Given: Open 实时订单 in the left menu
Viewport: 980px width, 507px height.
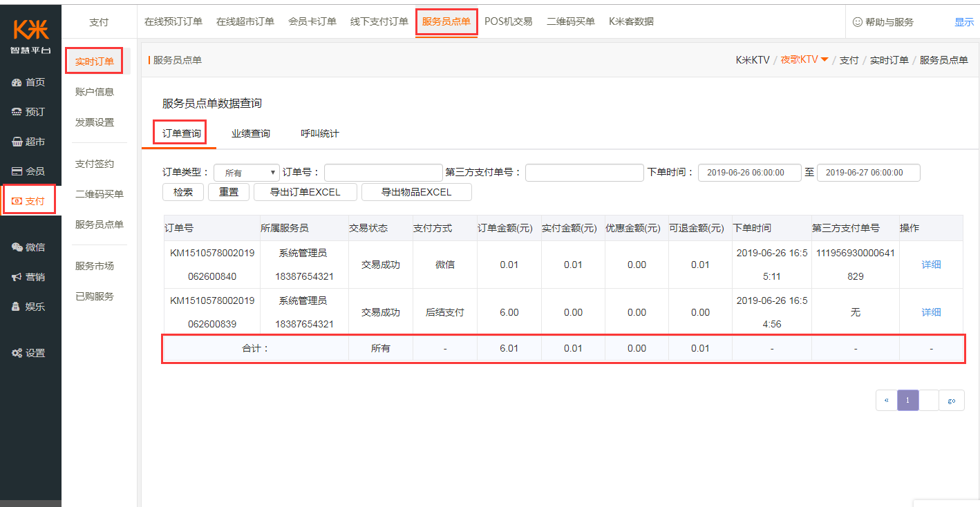Looking at the screenshot, I should point(95,61).
